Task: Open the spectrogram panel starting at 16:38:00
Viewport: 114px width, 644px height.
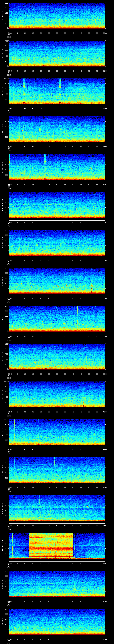Action: pyautogui.click(x=57, y=357)
